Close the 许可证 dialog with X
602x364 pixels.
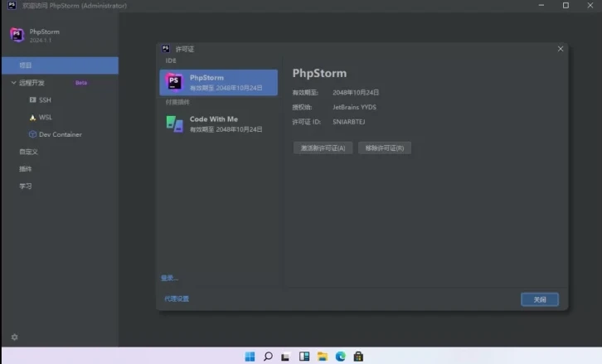pyautogui.click(x=561, y=49)
